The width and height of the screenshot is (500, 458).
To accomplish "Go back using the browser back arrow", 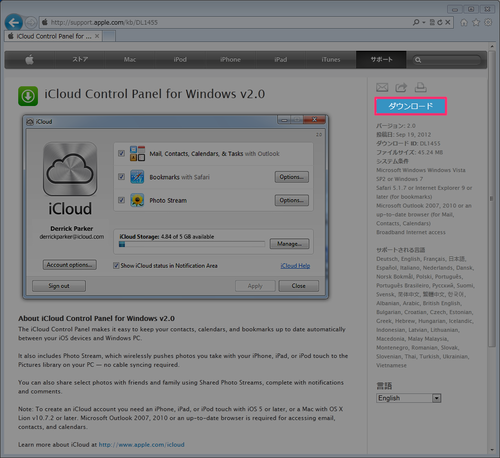I will click(x=14, y=22).
